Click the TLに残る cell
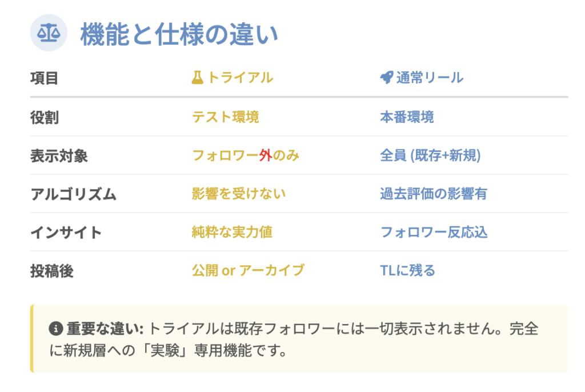The image size is (585, 392). click(x=407, y=270)
